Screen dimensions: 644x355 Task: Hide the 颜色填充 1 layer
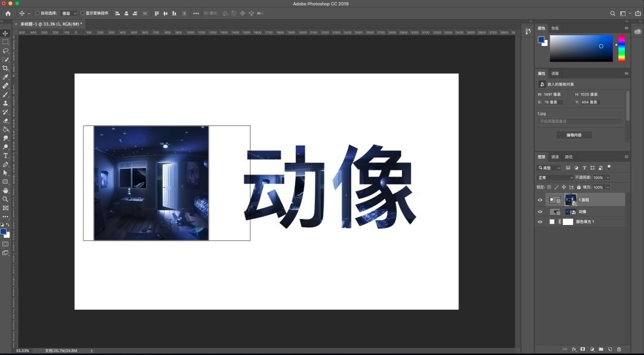(x=540, y=221)
